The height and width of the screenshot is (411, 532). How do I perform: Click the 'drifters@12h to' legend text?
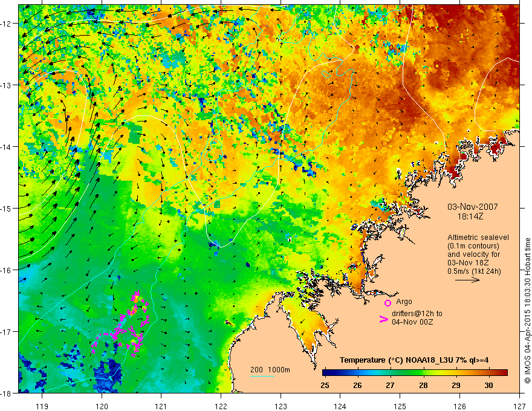tap(417, 313)
